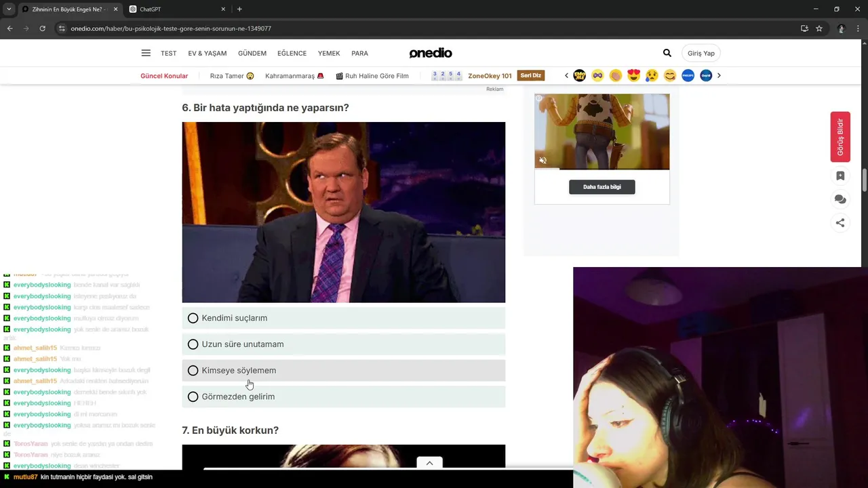The image size is (868, 488).
Task: Open EV & YAŞAM menu item
Action: 208,54
